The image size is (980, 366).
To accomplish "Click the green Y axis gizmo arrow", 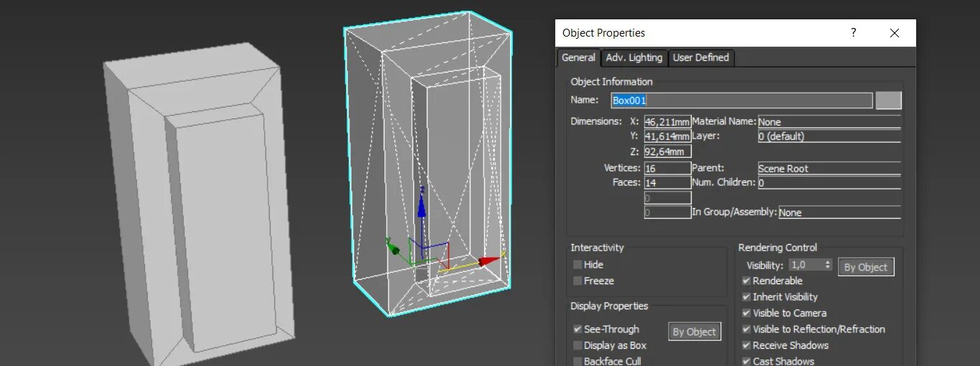I will (x=393, y=248).
